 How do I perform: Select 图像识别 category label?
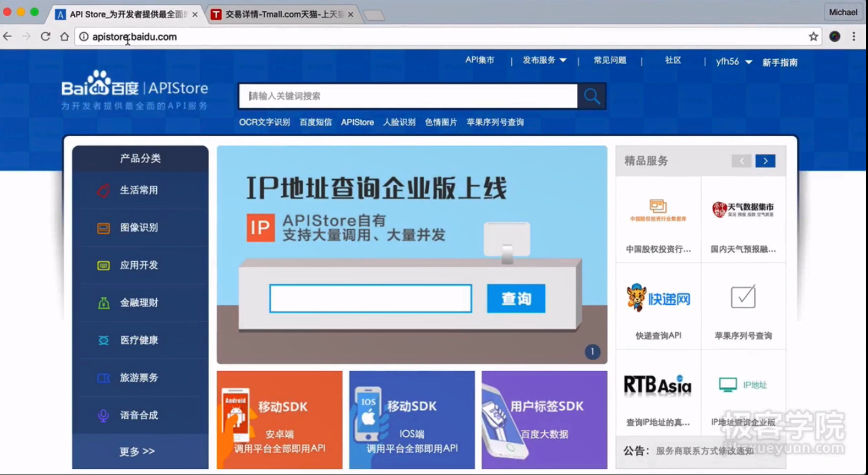click(139, 228)
